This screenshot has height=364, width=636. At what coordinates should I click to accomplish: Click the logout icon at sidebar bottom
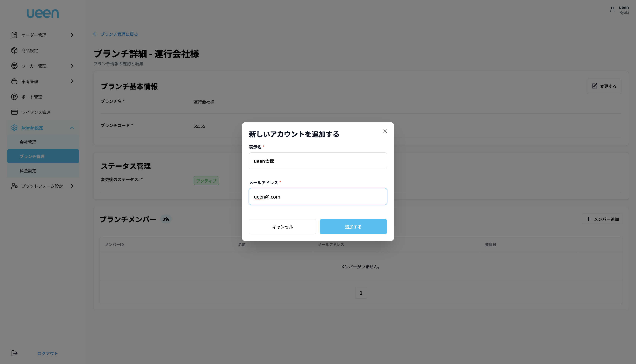(14, 353)
